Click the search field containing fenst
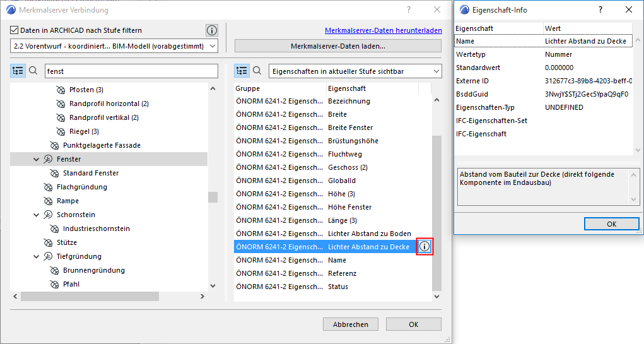644x344 pixels. tap(131, 71)
